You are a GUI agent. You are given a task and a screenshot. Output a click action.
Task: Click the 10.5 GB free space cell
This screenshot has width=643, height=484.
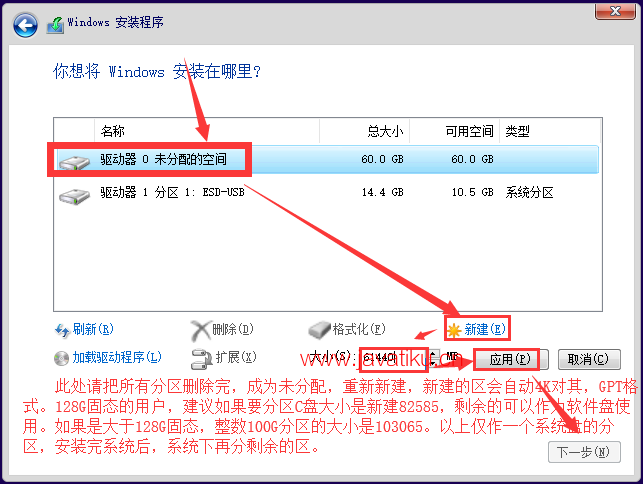click(x=472, y=192)
